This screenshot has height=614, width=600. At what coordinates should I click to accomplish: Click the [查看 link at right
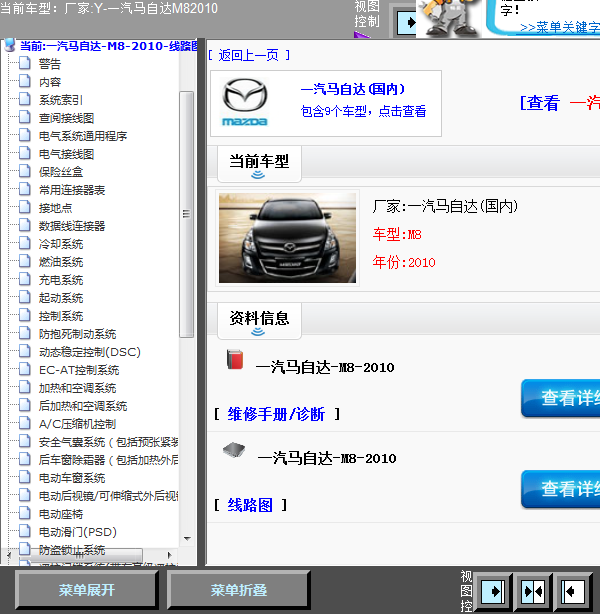(x=540, y=103)
